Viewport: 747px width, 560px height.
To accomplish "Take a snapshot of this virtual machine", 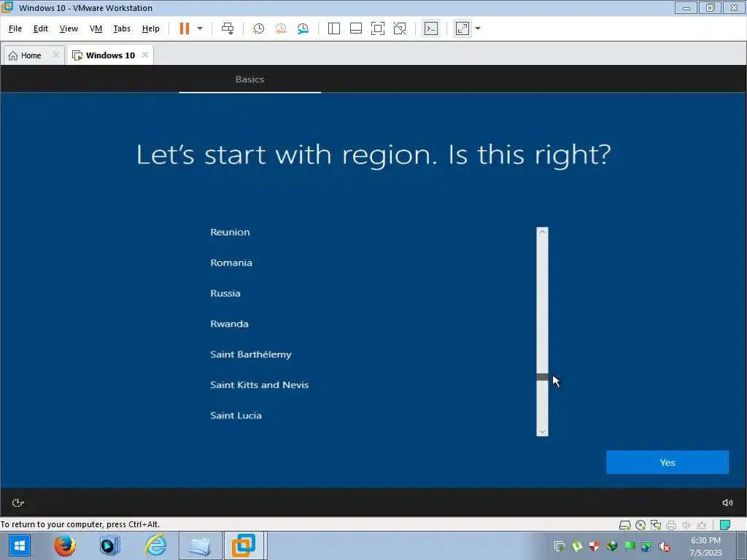I will click(259, 28).
